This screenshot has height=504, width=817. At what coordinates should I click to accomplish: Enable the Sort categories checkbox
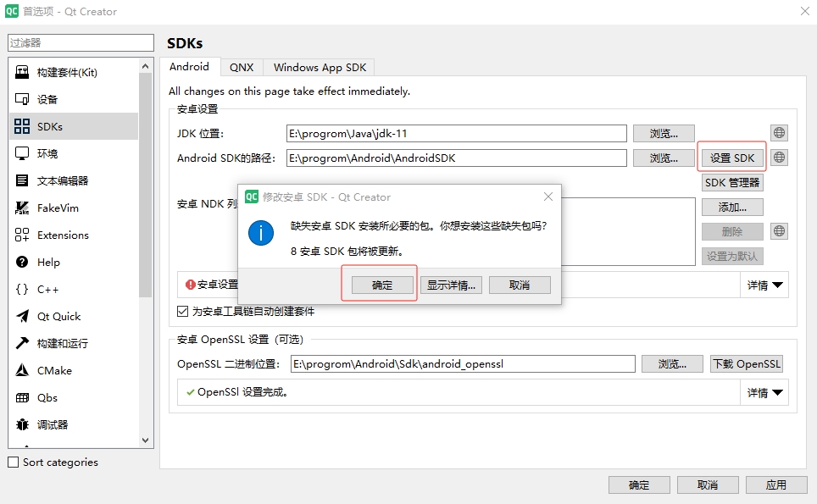click(14, 462)
